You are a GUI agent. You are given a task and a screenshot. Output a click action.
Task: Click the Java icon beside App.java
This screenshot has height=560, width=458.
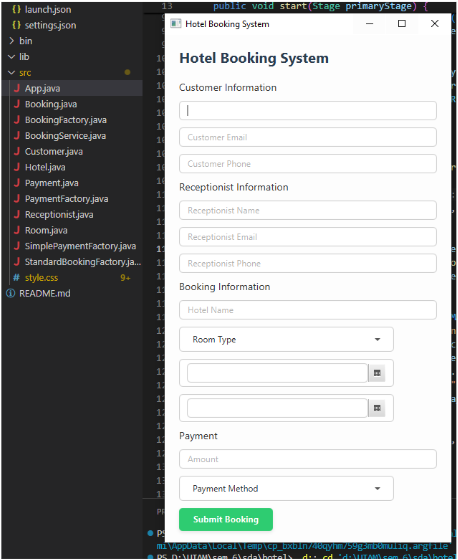tap(16, 88)
